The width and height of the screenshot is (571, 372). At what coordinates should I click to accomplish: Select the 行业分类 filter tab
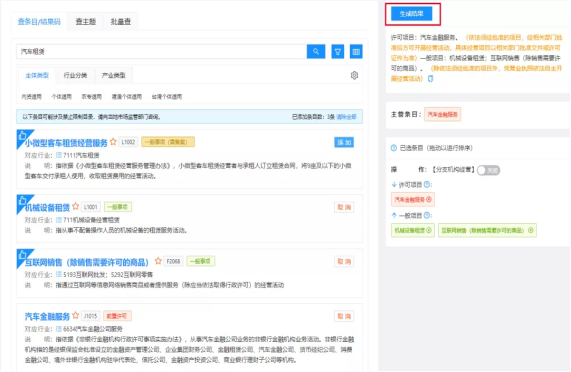75,75
